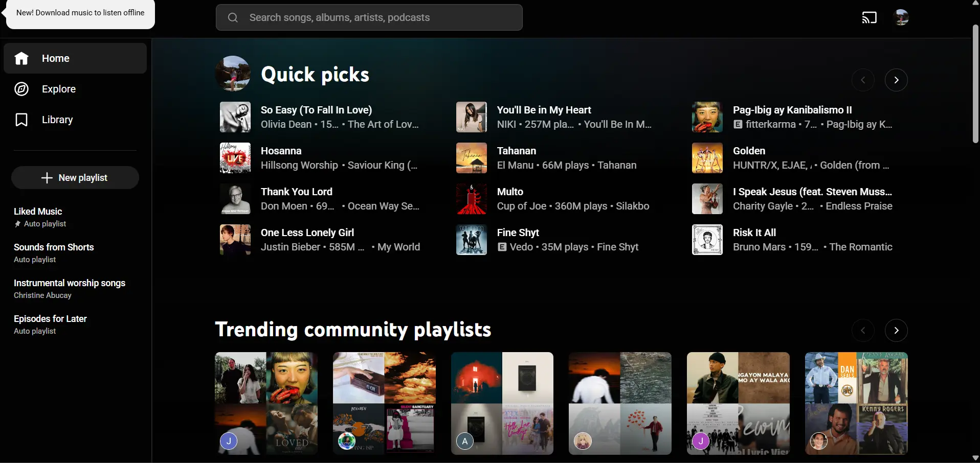980x463 pixels.
Task: Open the account profile avatar
Action: 901,18
